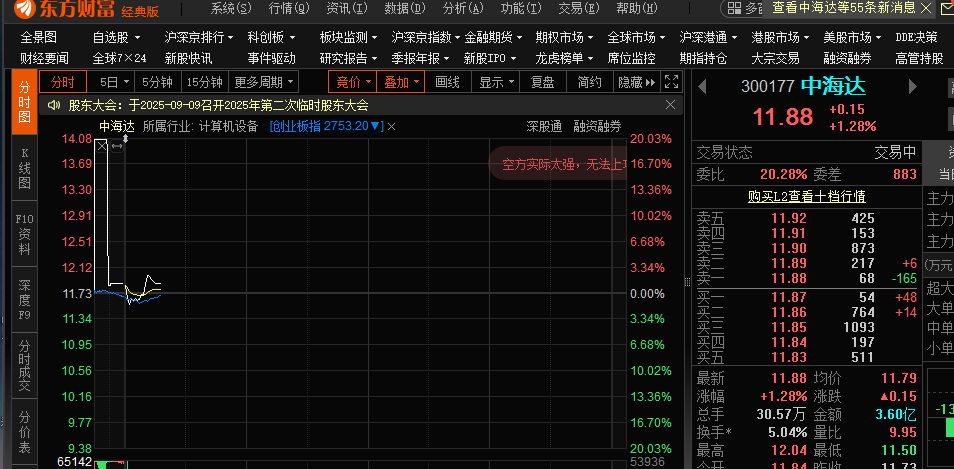Click the vertical arrow marker near the chart top
954x469 pixels.
[x=125, y=139]
